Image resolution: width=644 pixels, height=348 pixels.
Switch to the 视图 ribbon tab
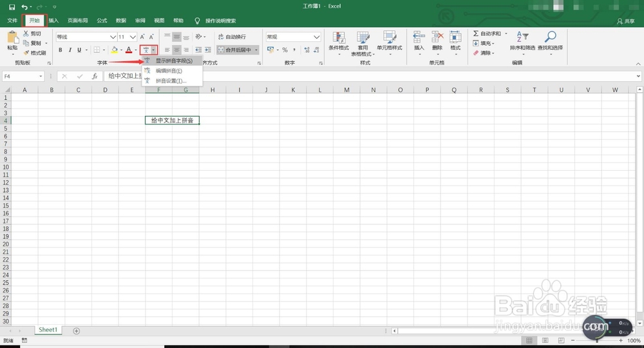159,21
